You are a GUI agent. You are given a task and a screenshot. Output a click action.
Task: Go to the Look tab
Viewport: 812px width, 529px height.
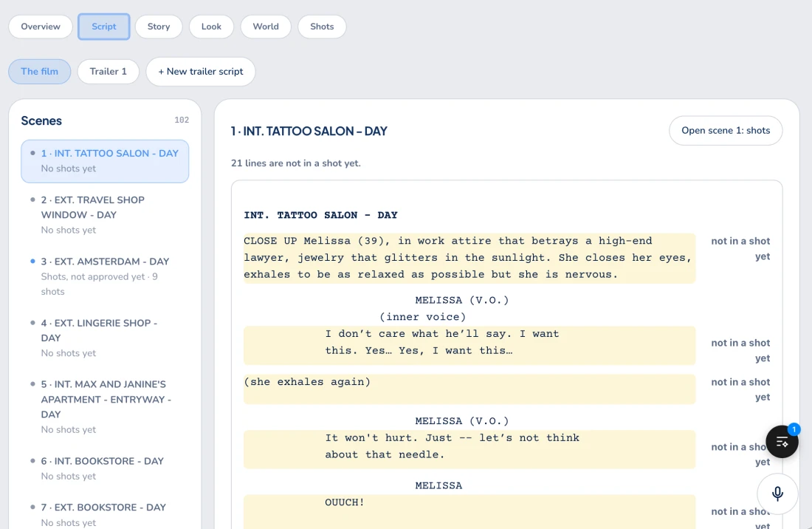[211, 27]
